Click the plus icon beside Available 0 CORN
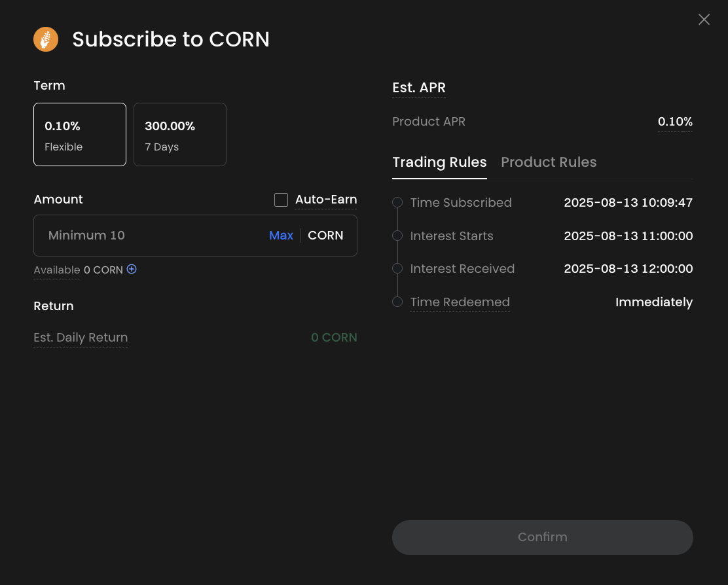Image resolution: width=728 pixels, height=585 pixels. point(132,269)
